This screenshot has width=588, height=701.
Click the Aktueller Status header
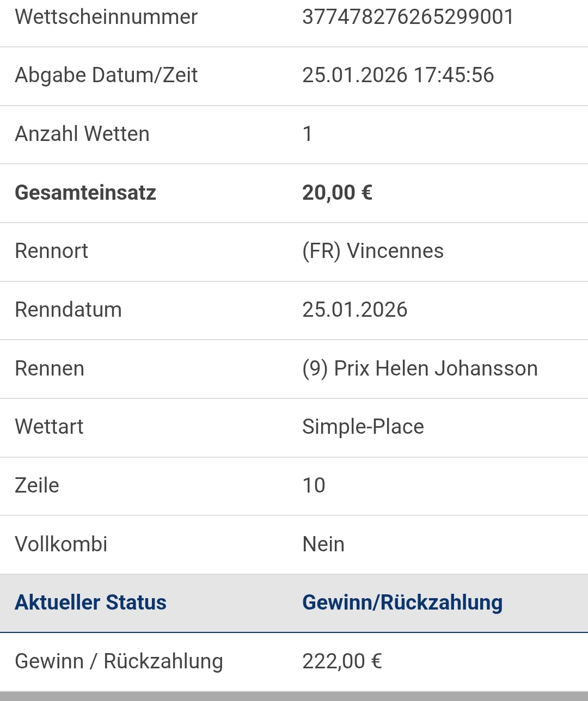click(x=91, y=602)
